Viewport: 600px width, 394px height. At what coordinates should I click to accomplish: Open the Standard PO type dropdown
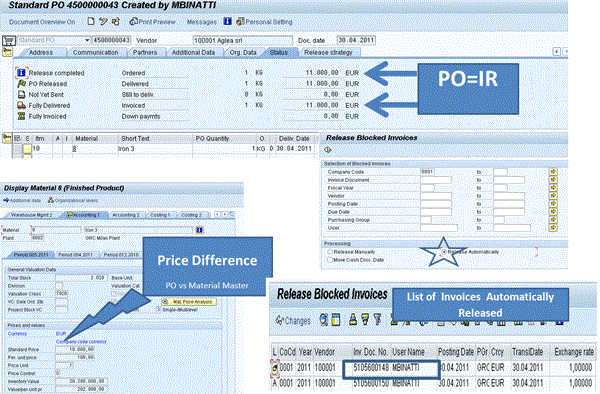pyautogui.click(x=87, y=40)
